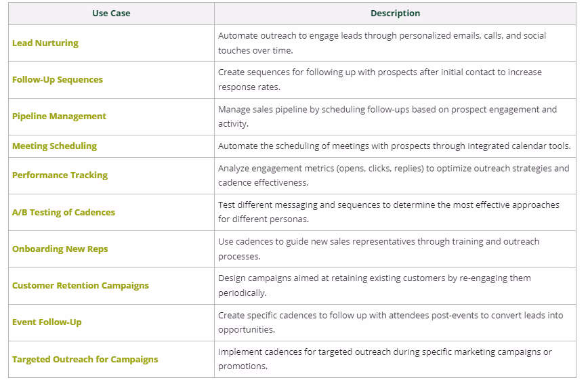
Task: Select the Pipeline Management link
Action: click(59, 117)
